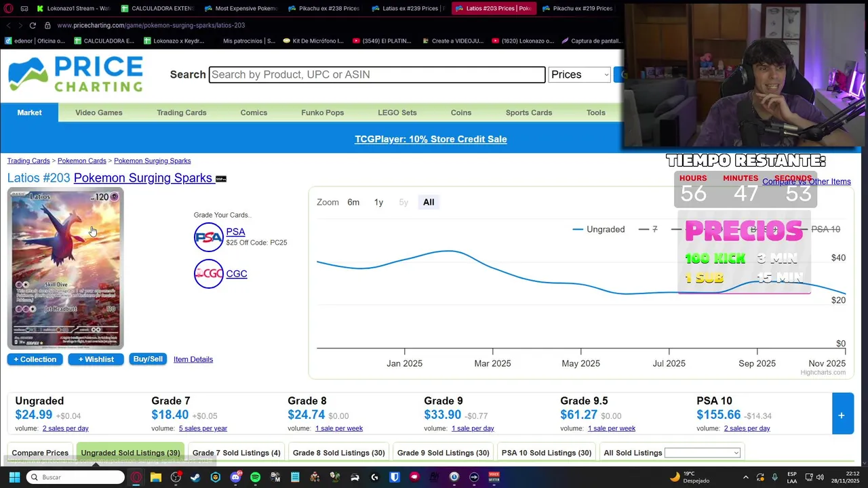Open the Logitech G icon in taskbar
Viewport: 868px width, 488px height.
click(x=374, y=477)
